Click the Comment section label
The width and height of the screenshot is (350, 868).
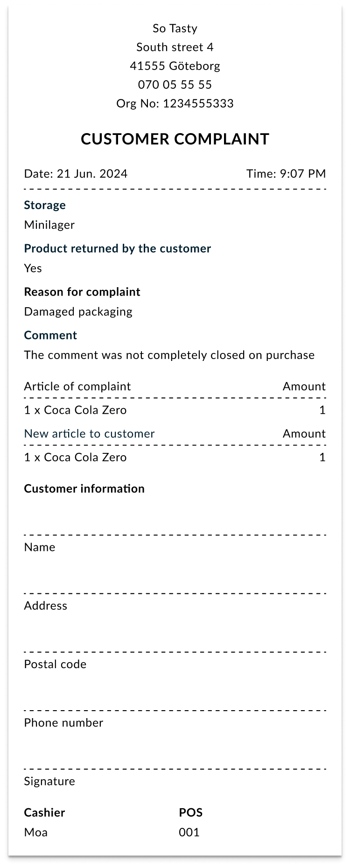pyautogui.click(x=50, y=335)
